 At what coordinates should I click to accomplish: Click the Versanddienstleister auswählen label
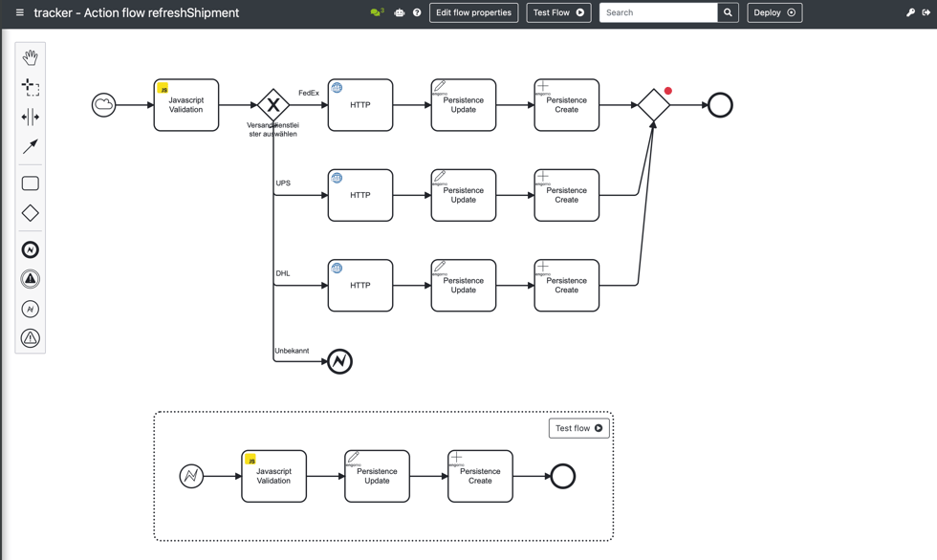[273, 130]
